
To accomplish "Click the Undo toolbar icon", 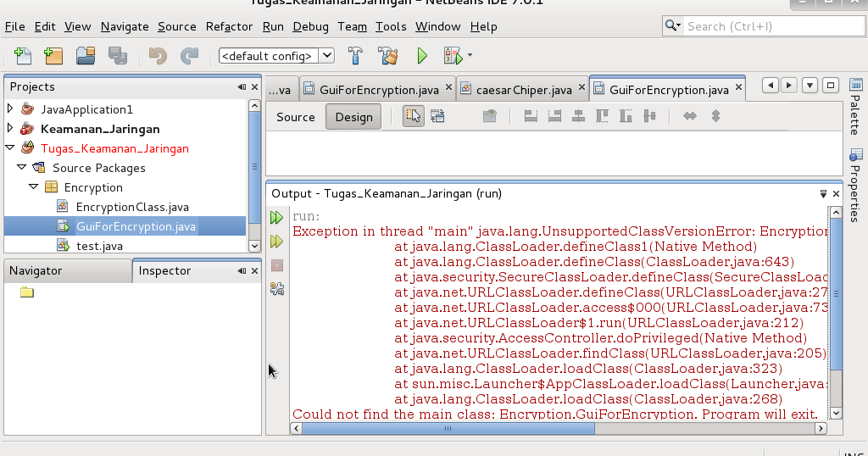I will pos(158,56).
